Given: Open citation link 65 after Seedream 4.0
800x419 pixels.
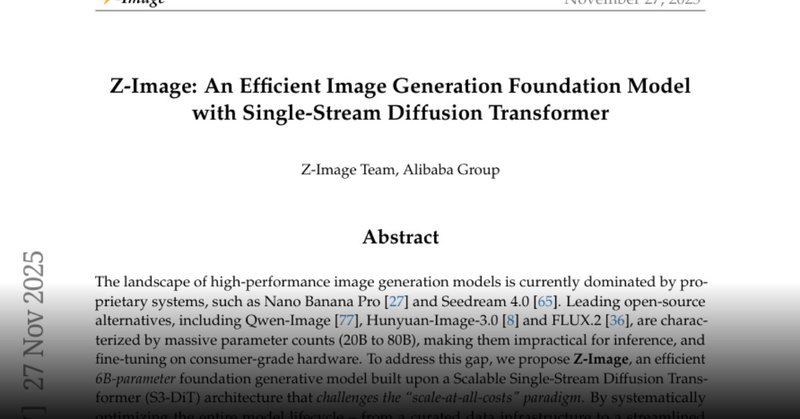Looking at the screenshot, I should [x=545, y=302].
